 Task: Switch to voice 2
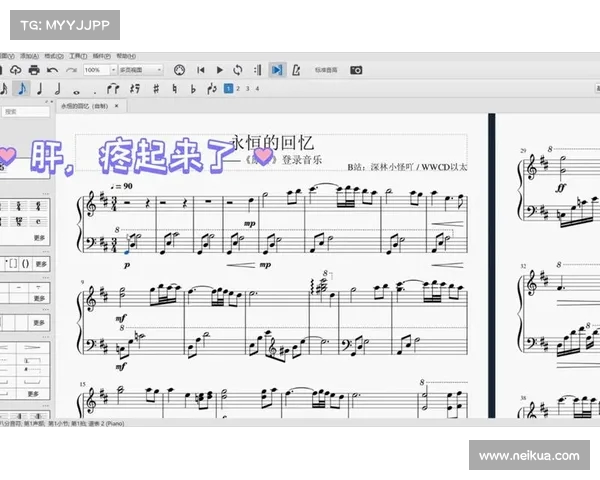(239, 88)
